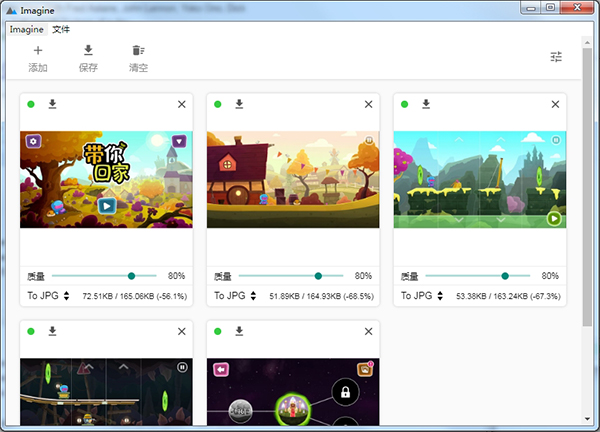Click the scrollbar up arrow
Screen dimensions: 600x432
[x=587, y=43]
